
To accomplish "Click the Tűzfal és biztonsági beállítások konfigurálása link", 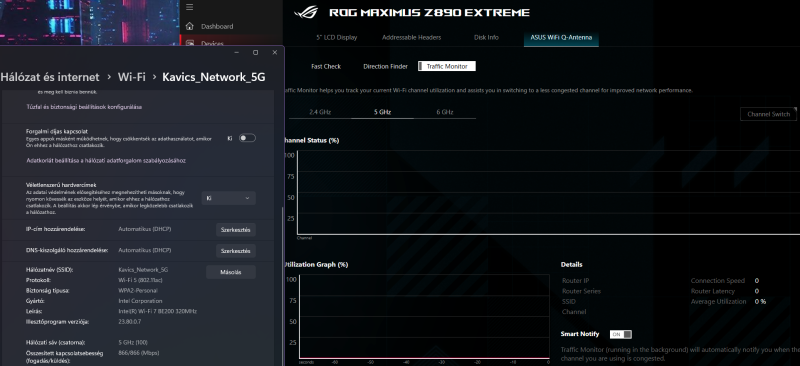I will tap(84, 107).
